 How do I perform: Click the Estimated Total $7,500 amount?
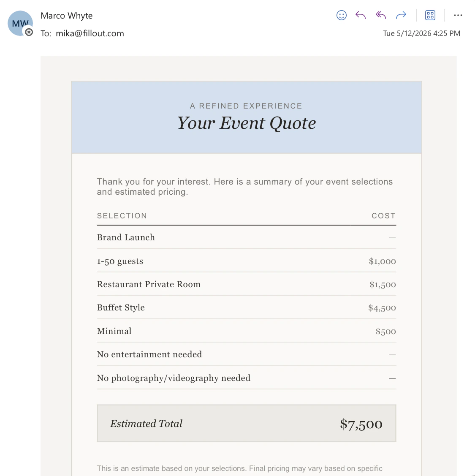click(x=361, y=424)
